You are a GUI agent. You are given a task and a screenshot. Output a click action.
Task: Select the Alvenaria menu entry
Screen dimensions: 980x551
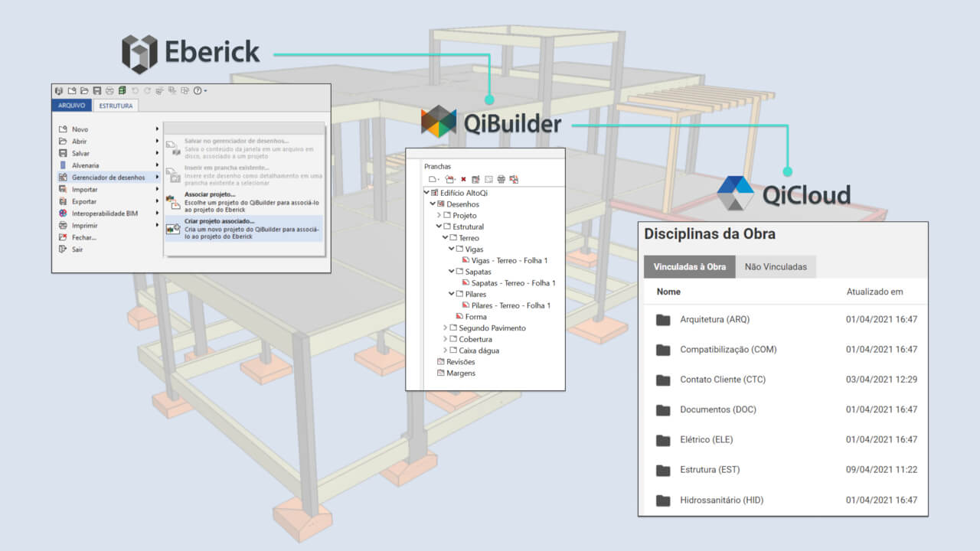pyautogui.click(x=110, y=165)
